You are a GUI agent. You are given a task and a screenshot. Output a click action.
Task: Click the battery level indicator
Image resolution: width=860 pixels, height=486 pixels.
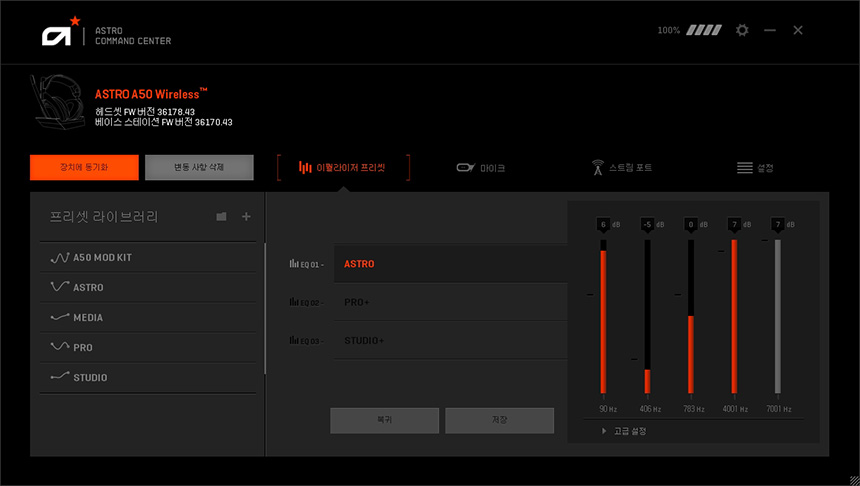704,30
